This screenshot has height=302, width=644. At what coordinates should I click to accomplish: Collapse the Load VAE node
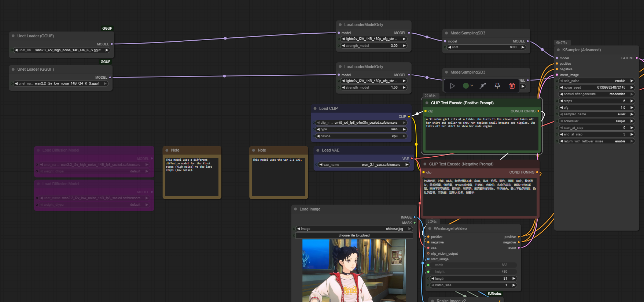(x=318, y=150)
